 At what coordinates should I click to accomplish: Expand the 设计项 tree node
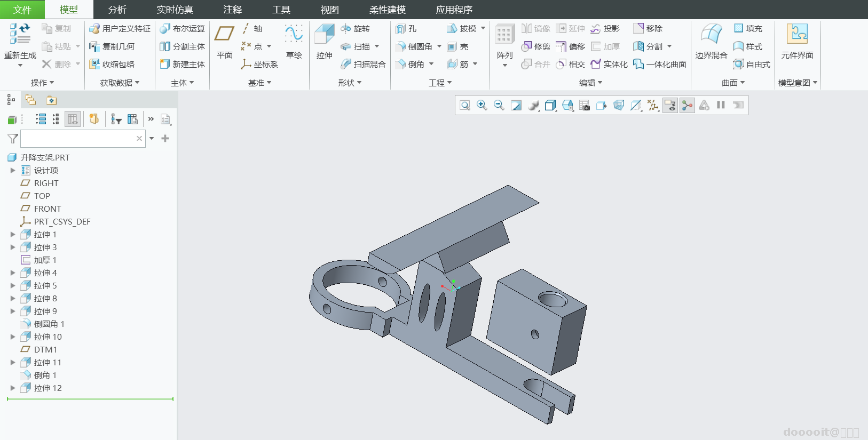(13, 170)
